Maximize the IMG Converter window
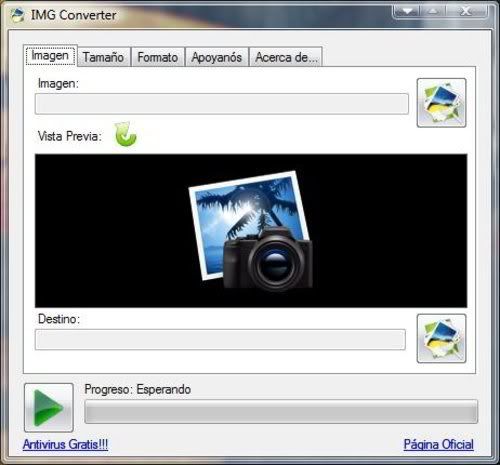 433,11
